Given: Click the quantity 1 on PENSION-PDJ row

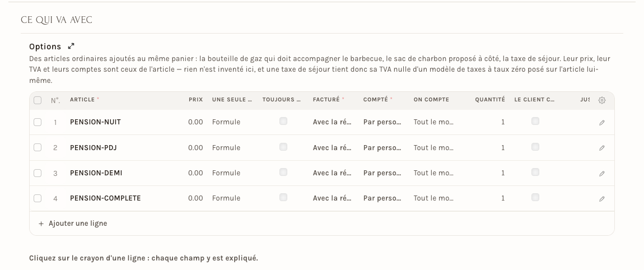Looking at the screenshot, I should coord(503,147).
